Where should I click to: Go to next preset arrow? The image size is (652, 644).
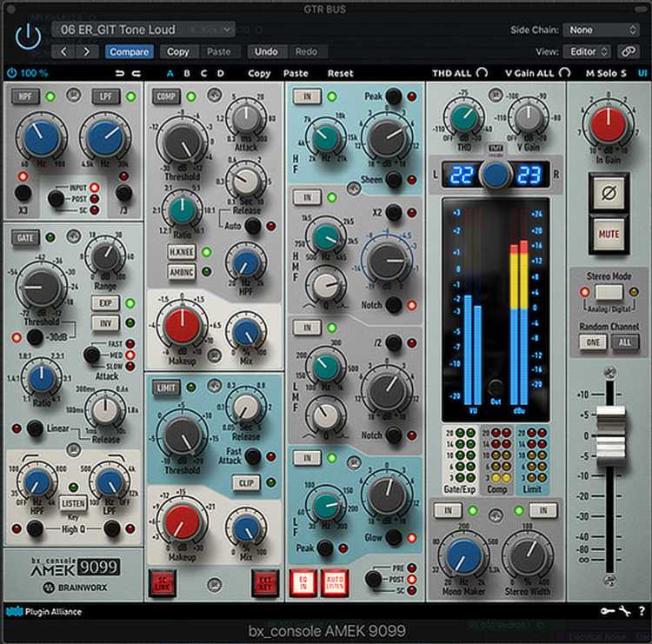(x=86, y=51)
